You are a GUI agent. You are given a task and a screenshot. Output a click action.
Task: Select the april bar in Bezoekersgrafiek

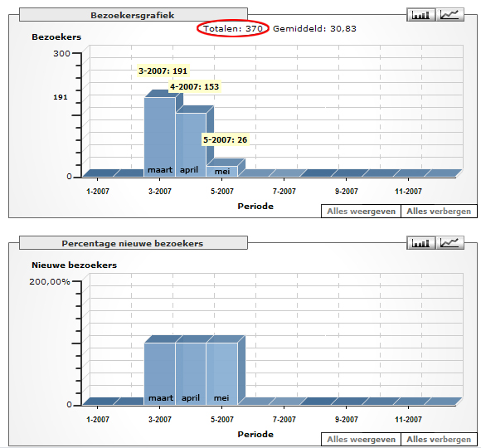(x=191, y=145)
